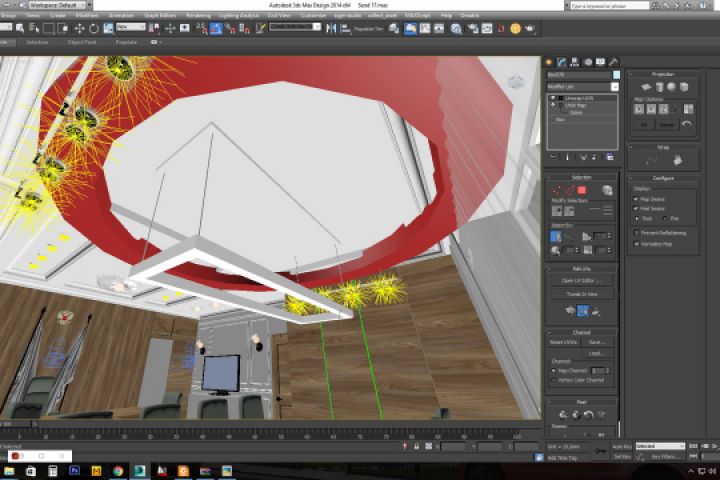Activate the Select and Move tool
Viewport: 720px width, 480px height.
pos(79,28)
